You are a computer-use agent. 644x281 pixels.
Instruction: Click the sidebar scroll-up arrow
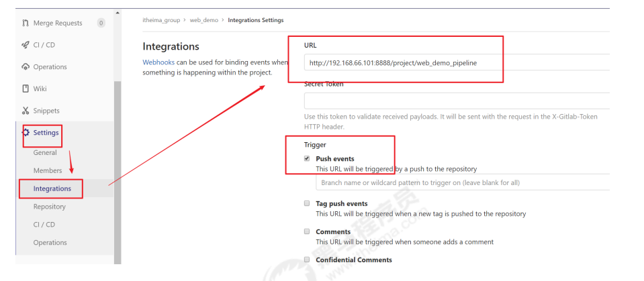(118, 13)
